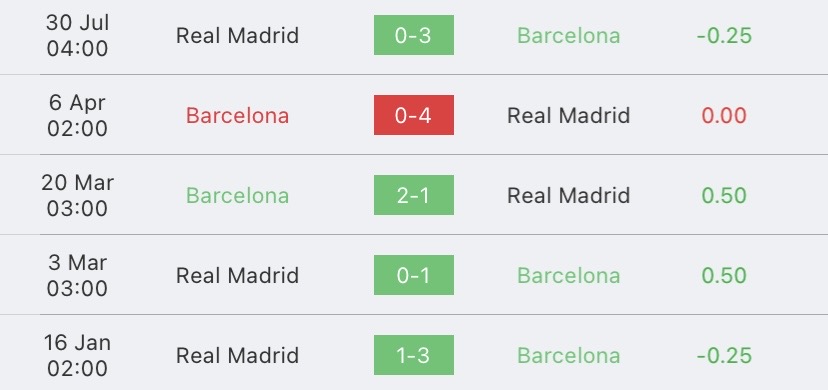Select the 30 Jul 04:00 date cell
828x390 pixels.
[77, 35]
